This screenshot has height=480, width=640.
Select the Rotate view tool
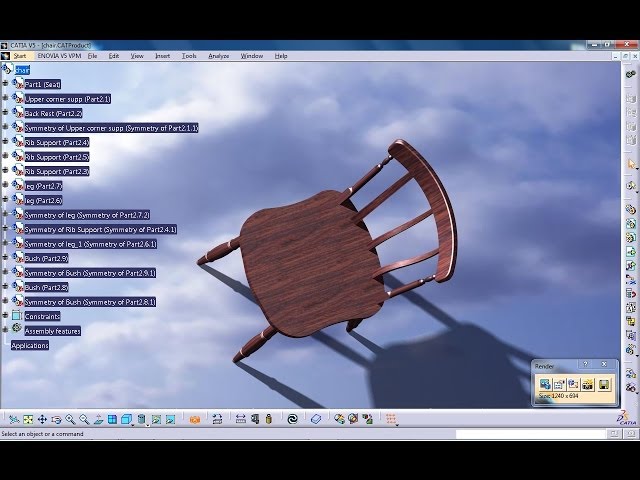(56, 419)
